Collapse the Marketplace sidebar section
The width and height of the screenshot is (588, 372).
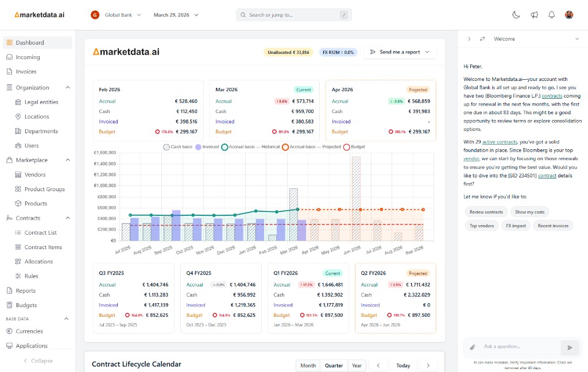(x=68, y=160)
